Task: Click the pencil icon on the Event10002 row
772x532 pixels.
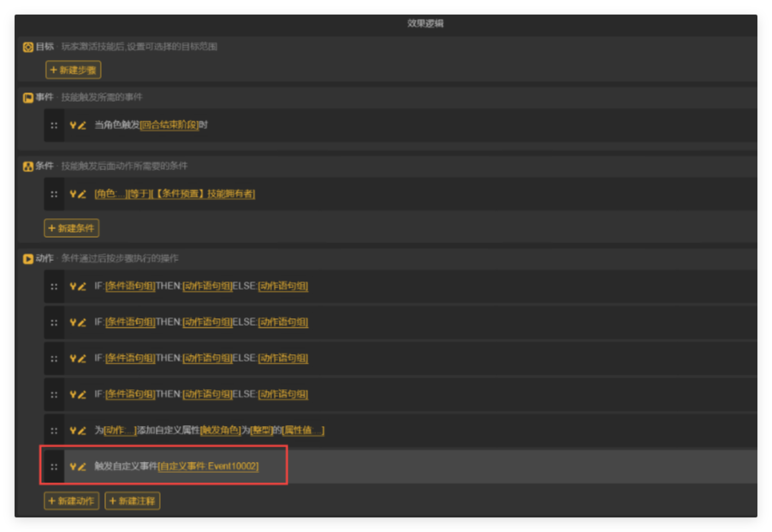Action: (x=82, y=466)
